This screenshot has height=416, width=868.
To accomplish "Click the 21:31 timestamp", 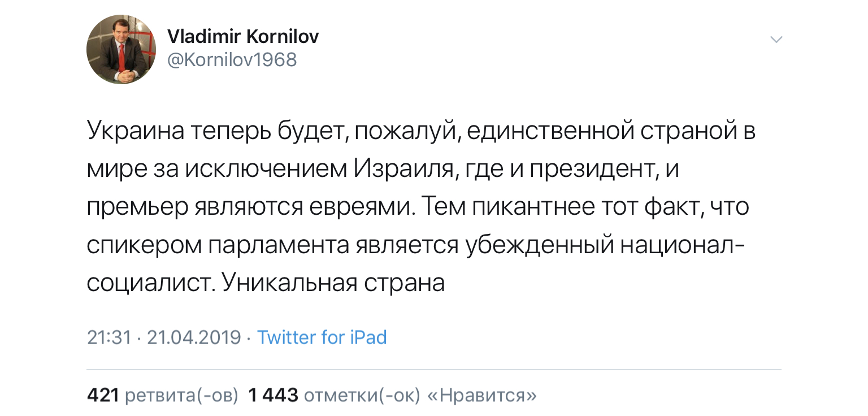I will [x=109, y=337].
